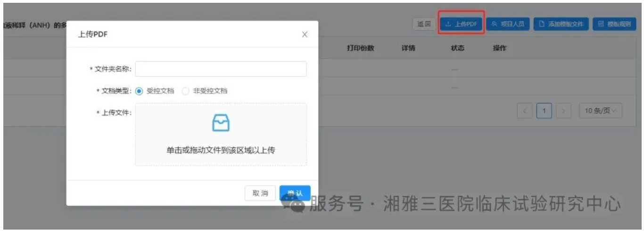Click the 返回 button

pos(424,24)
